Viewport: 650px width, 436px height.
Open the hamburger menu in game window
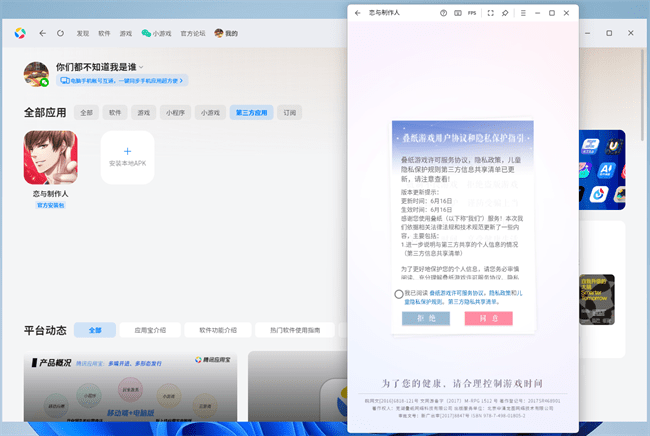pos(523,13)
